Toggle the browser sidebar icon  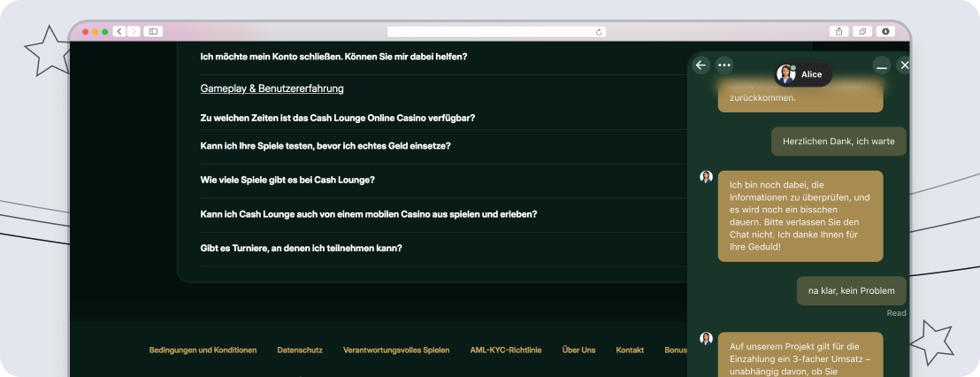pyautogui.click(x=153, y=31)
